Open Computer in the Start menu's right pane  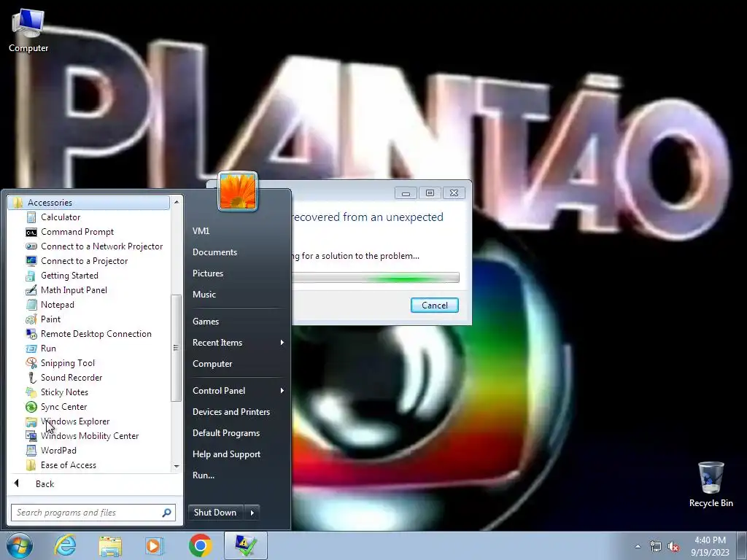click(x=212, y=364)
